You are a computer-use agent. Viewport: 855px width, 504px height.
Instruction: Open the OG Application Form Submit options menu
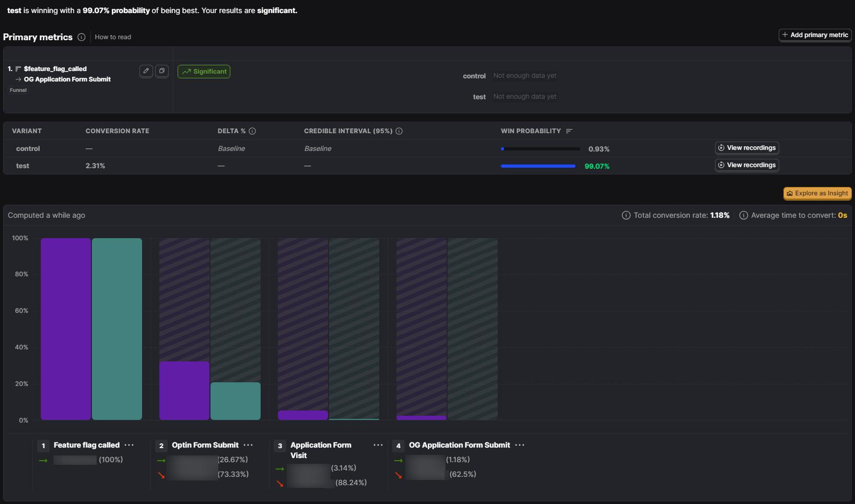click(x=520, y=445)
